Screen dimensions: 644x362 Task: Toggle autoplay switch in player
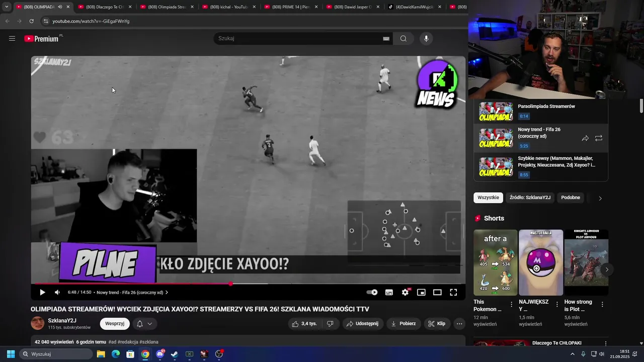372,292
